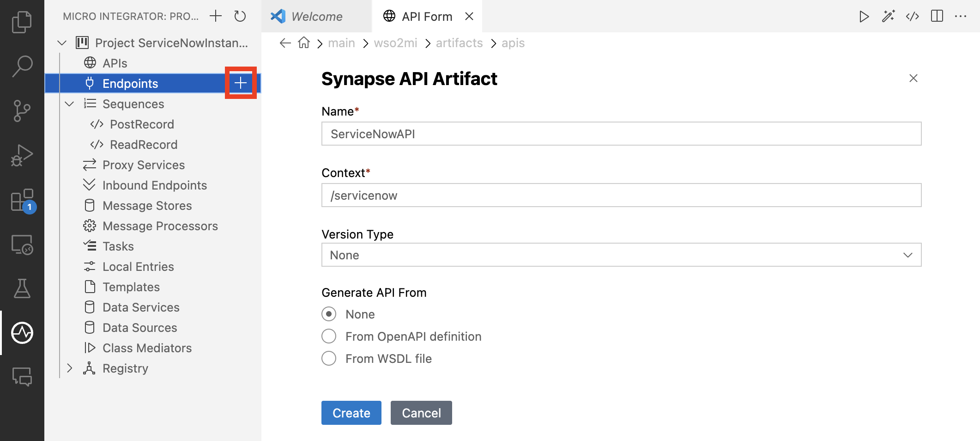Select the APIs tree item

coord(153,63)
